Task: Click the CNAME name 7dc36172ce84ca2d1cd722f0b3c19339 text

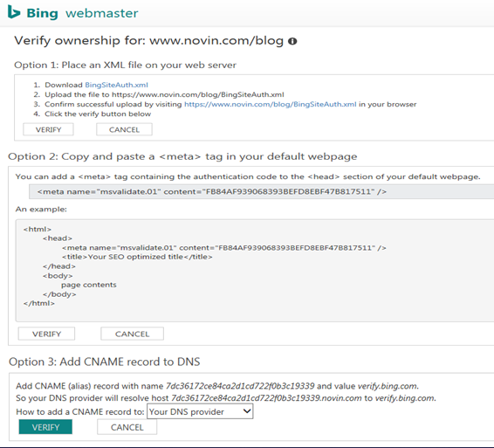Action: [240, 386]
